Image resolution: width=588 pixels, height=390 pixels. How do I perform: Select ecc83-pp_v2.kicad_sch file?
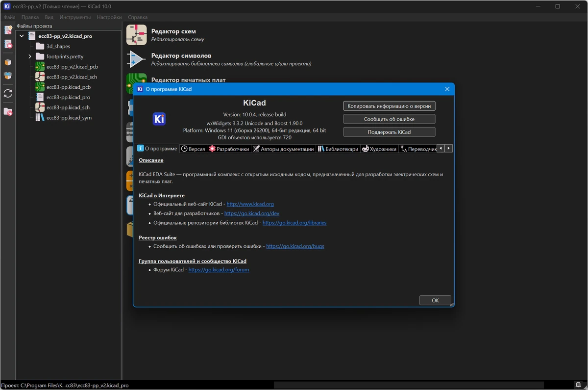point(72,77)
